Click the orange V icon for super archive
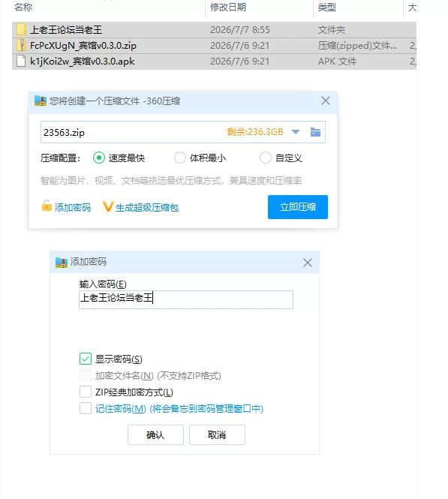The width and height of the screenshot is (448, 499). point(107,207)
